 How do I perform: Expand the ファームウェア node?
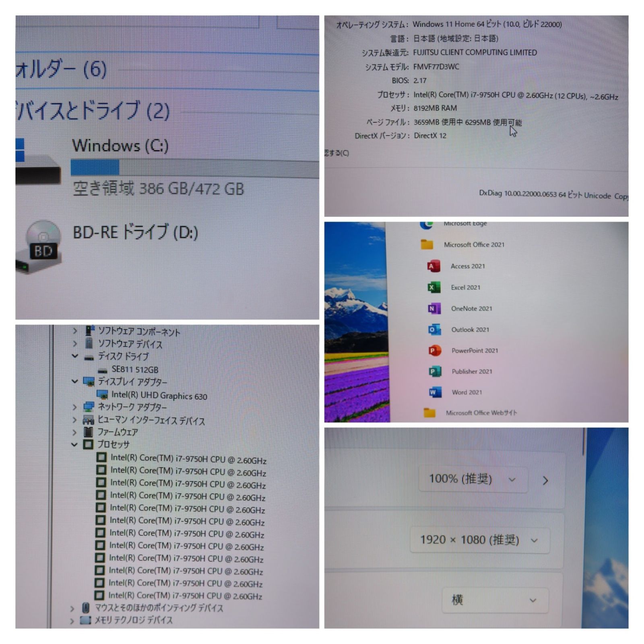(74, 432)
